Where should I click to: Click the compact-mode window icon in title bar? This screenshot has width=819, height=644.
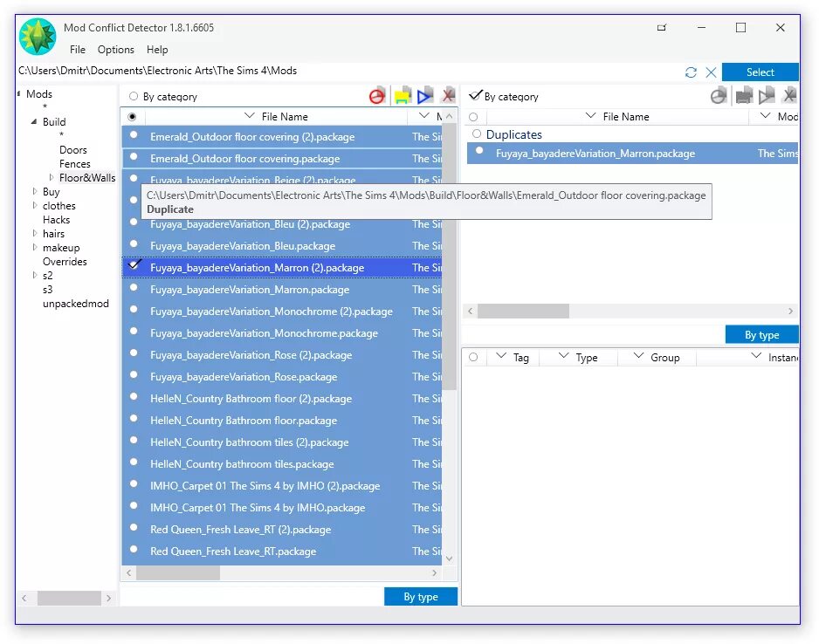pos(662,28)
